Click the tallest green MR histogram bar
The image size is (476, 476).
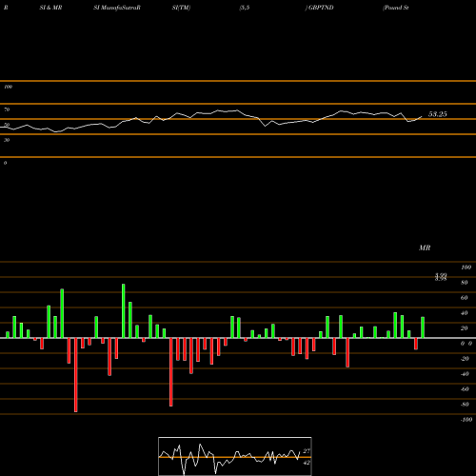(124, 311)
